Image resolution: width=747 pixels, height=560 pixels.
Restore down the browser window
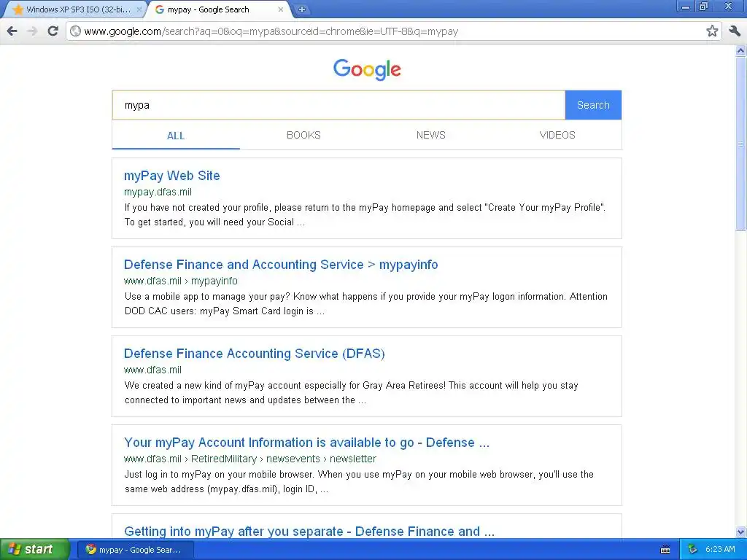704,6
